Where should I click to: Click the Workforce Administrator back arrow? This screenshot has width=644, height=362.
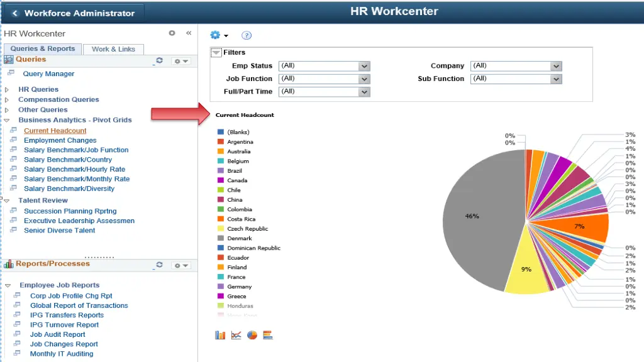point(15,13)
